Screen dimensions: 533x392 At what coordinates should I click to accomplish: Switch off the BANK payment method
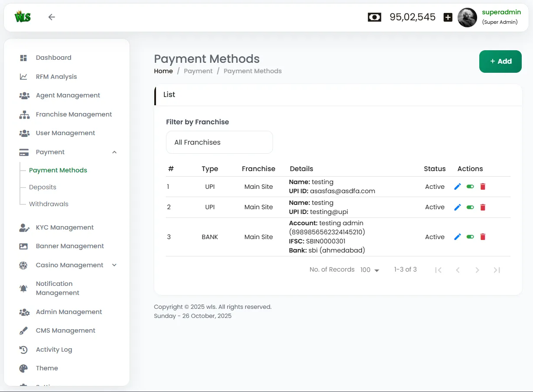[470, 237]
